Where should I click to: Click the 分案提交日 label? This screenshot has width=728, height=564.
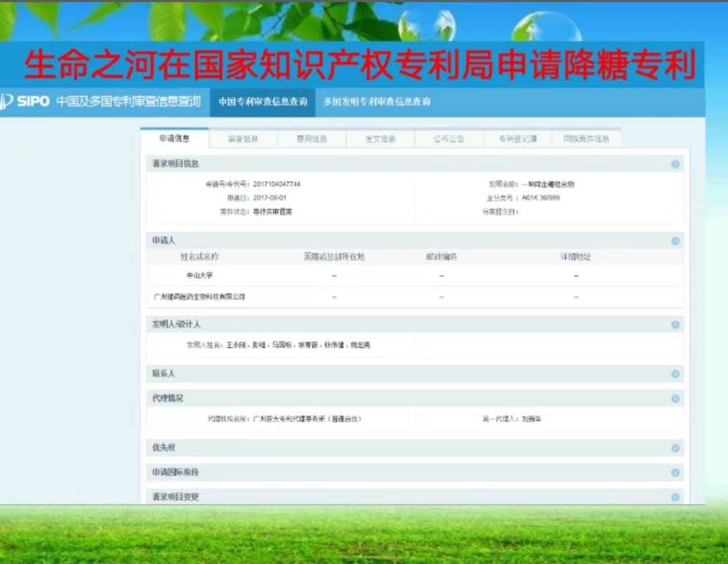click(x=500, y=212)
